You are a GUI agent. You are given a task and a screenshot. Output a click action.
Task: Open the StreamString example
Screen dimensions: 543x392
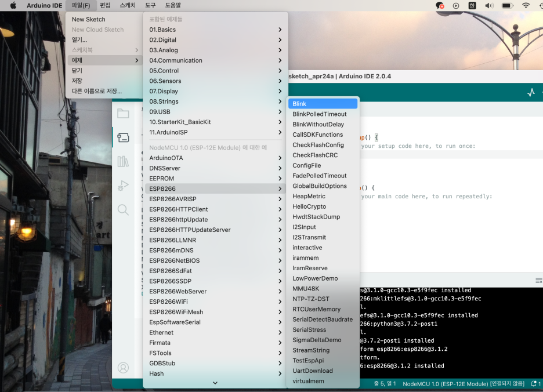tap(323, 350)
